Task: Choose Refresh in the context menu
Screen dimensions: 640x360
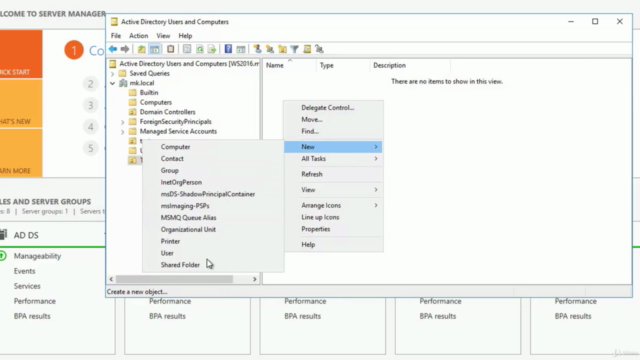Action: click(x=333, y=174)
